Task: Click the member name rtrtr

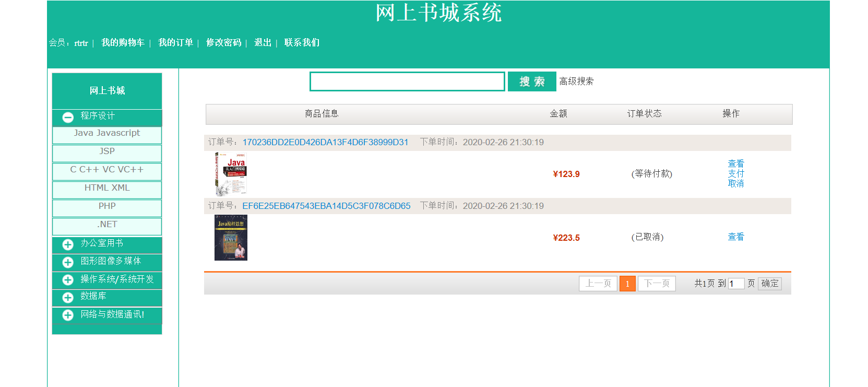Action: [x=81, y=43]
